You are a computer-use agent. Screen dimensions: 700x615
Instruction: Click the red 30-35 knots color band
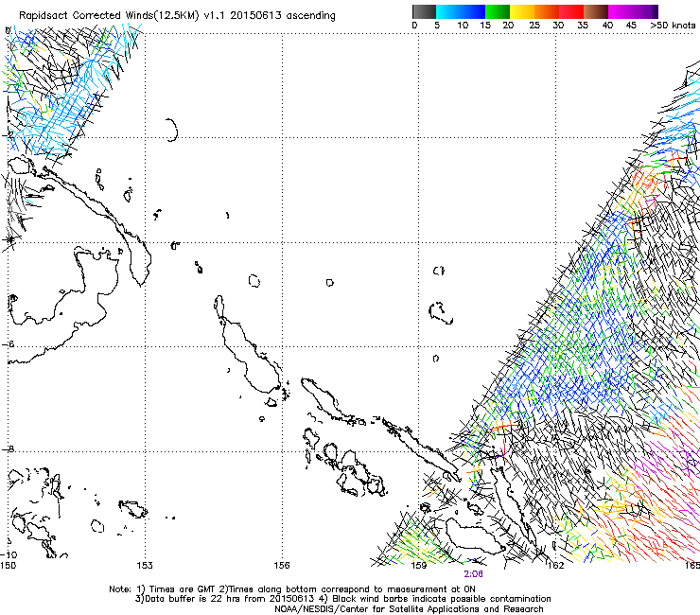coord(571,11)
